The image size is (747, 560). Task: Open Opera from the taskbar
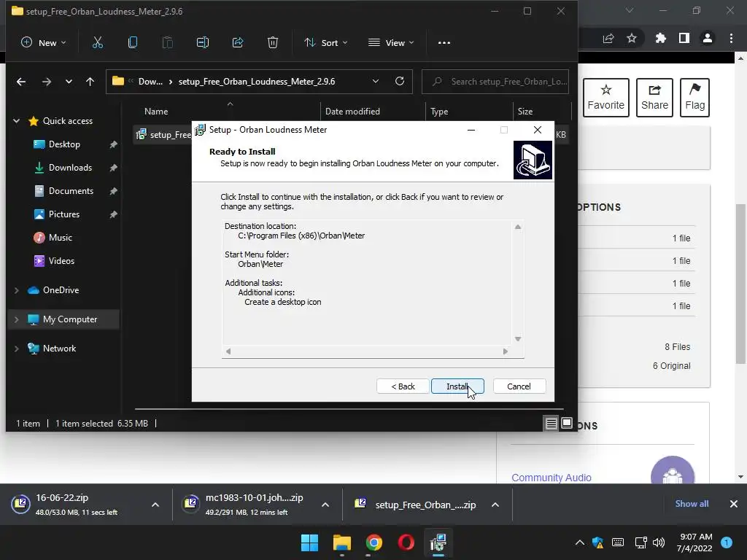point(406,542)
